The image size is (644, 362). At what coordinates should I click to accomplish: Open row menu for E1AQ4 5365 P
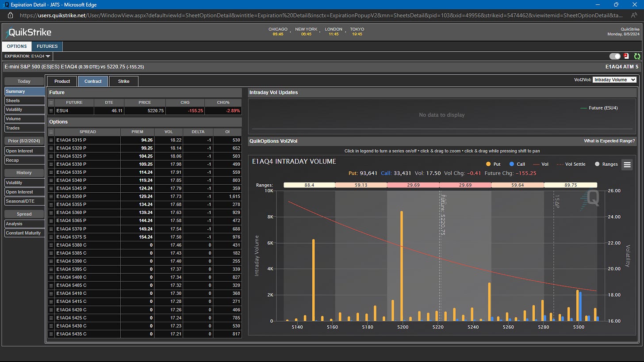pos(51,221)
